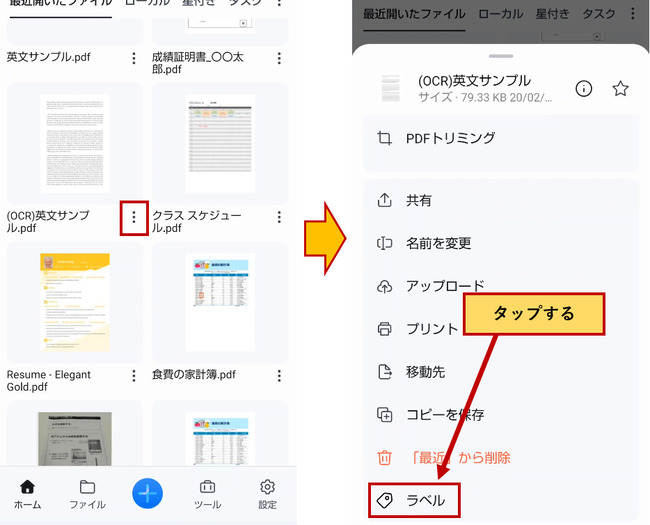Viewport: 650px width, 525px height.
Task: Select 共有 in the sheet menu
Action: (x=501, y=200)
